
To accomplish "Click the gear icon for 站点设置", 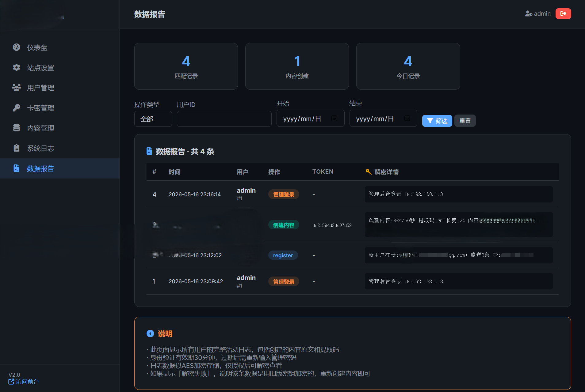I will tap(17, 67).
